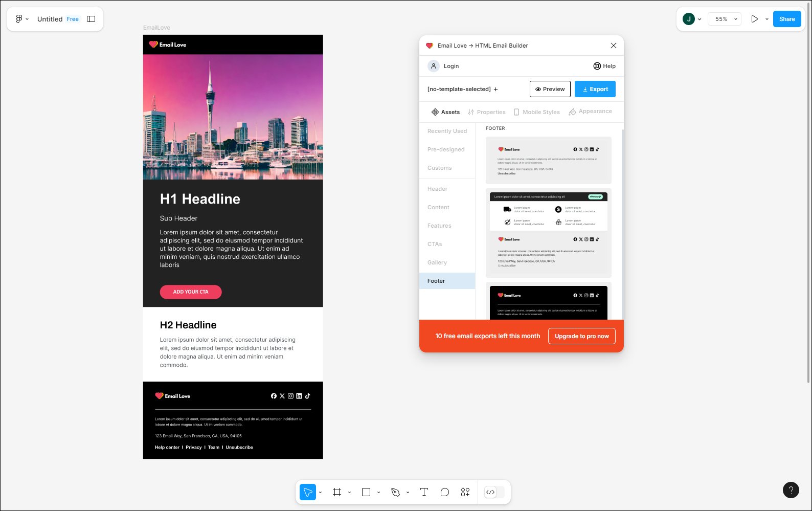This screenshot has height=511, width=812.
Task: Click the LinkedIn icon in canvas footer
Action: 299,396
